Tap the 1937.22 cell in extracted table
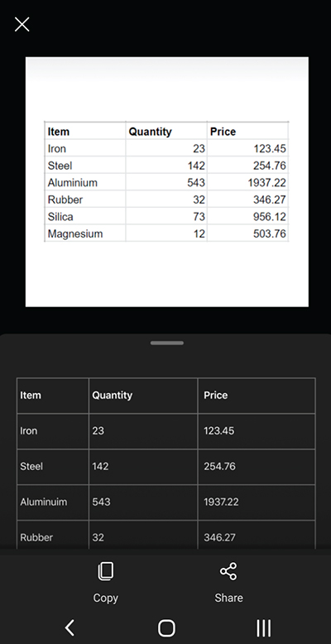331x644 pixels. click(257, 502)
